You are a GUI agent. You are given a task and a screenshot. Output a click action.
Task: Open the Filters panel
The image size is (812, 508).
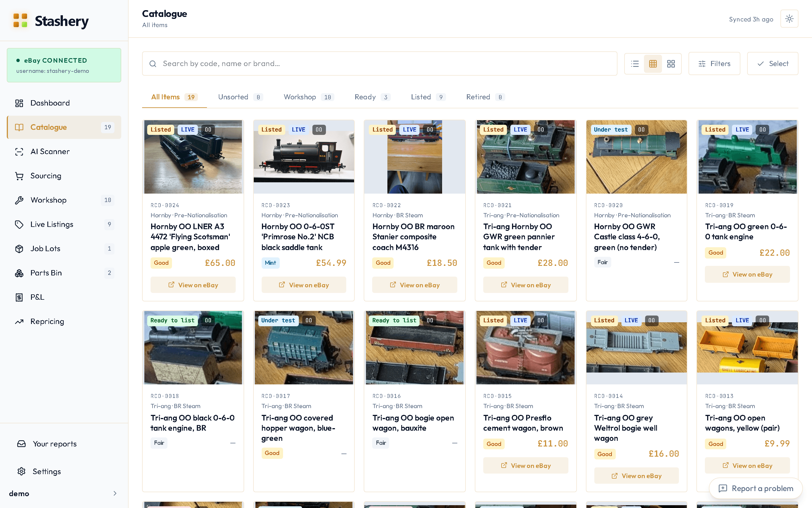pos(714,63)
